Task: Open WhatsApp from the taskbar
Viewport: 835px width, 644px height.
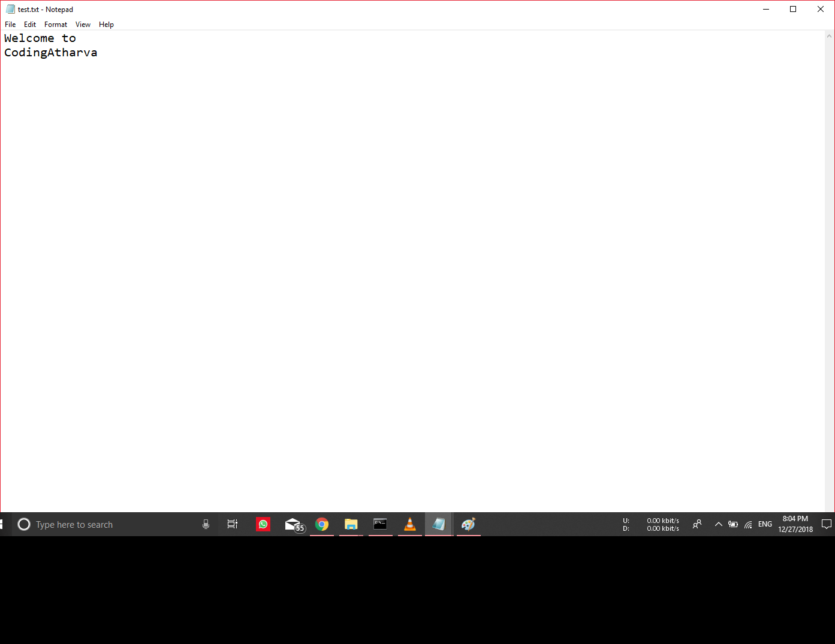Action: click(x=263, y=524)
